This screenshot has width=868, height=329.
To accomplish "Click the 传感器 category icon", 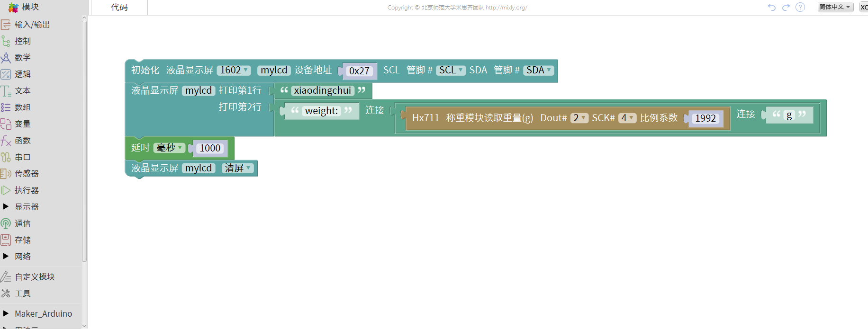I will click(6, 174).
